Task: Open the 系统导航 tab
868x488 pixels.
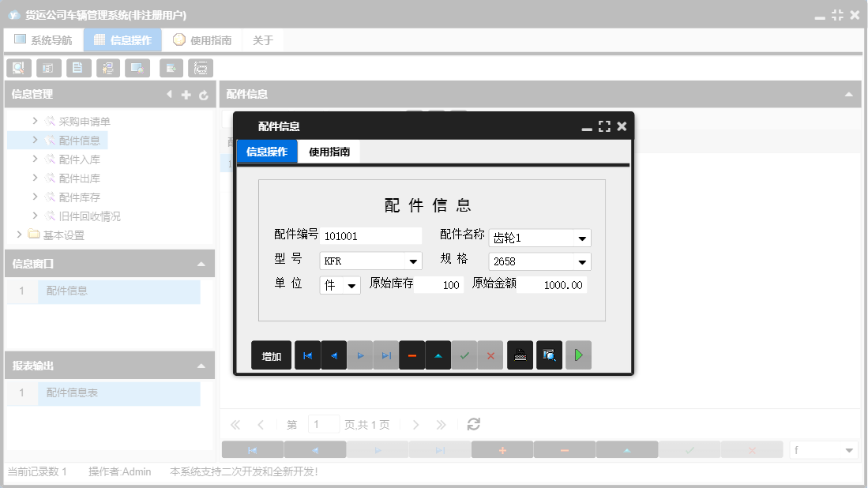Action: [43, 39]
